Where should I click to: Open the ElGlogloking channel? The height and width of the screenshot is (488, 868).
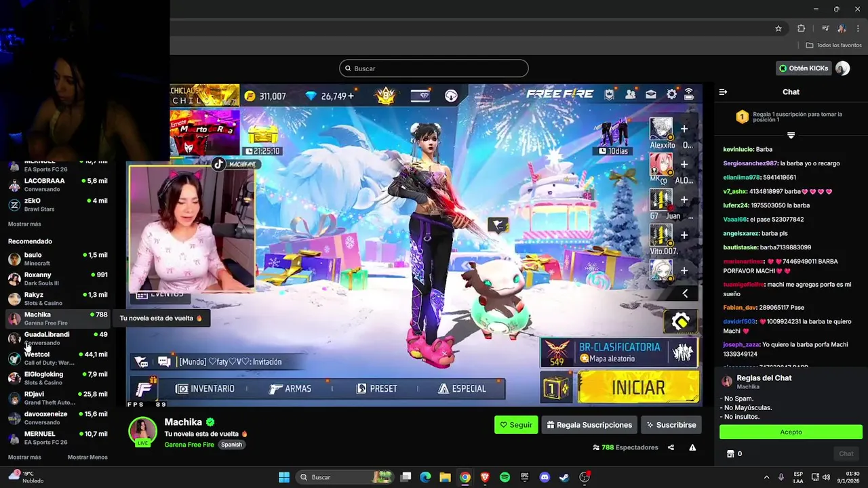pos(58,378)
